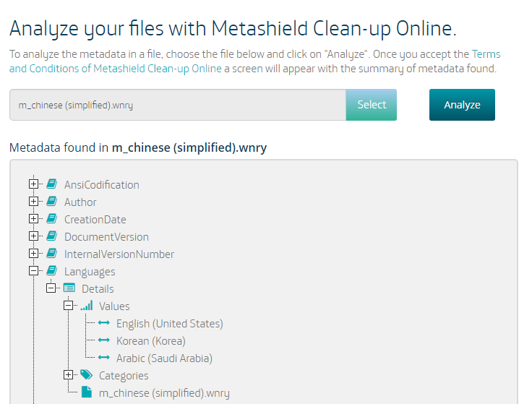Click the file icon beside m_chinese (simplified).wnry
The image size is (532, 404).
point(86,392)
